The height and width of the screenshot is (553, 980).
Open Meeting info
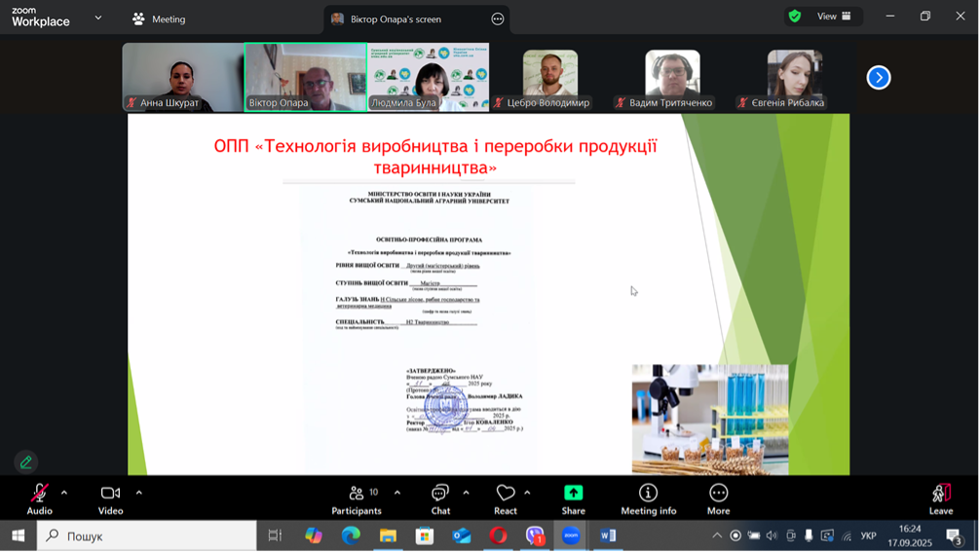click(x=648, y=498)
